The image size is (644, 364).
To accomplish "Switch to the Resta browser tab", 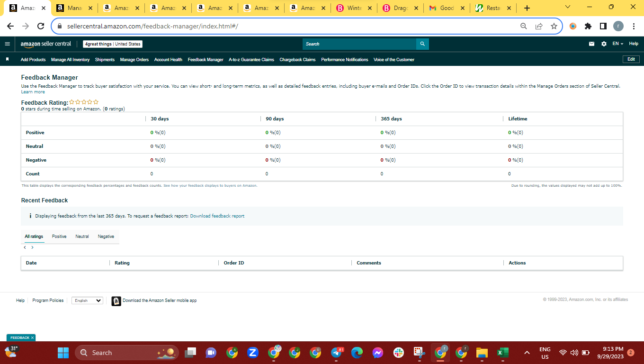I will [494, 8].
